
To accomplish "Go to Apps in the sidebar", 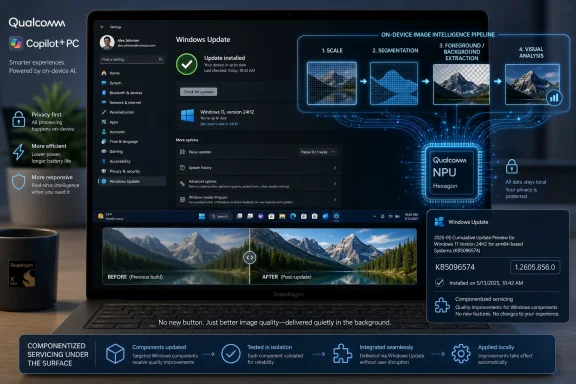I will point(132,122).
